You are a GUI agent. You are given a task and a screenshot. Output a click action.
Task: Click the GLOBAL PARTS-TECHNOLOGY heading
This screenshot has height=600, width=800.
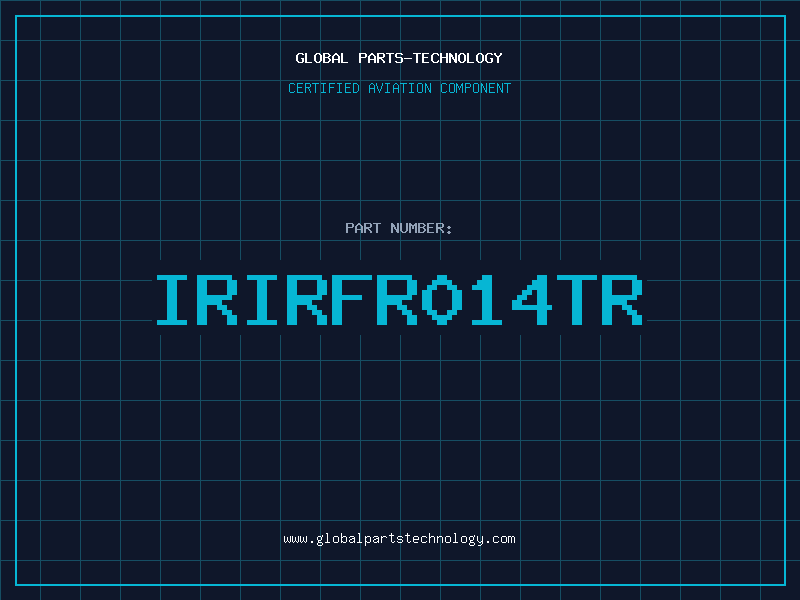pyautogui.click(x=399, y=58)
